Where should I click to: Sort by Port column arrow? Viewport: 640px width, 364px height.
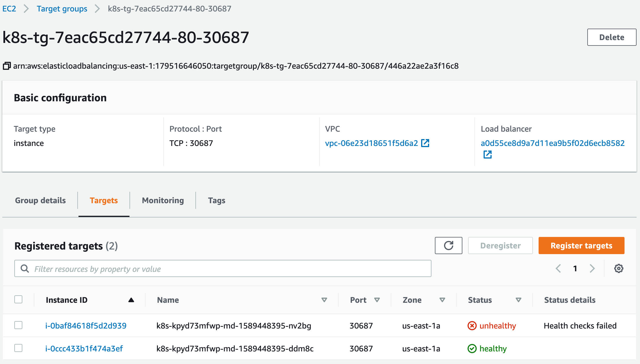[377, 300]
